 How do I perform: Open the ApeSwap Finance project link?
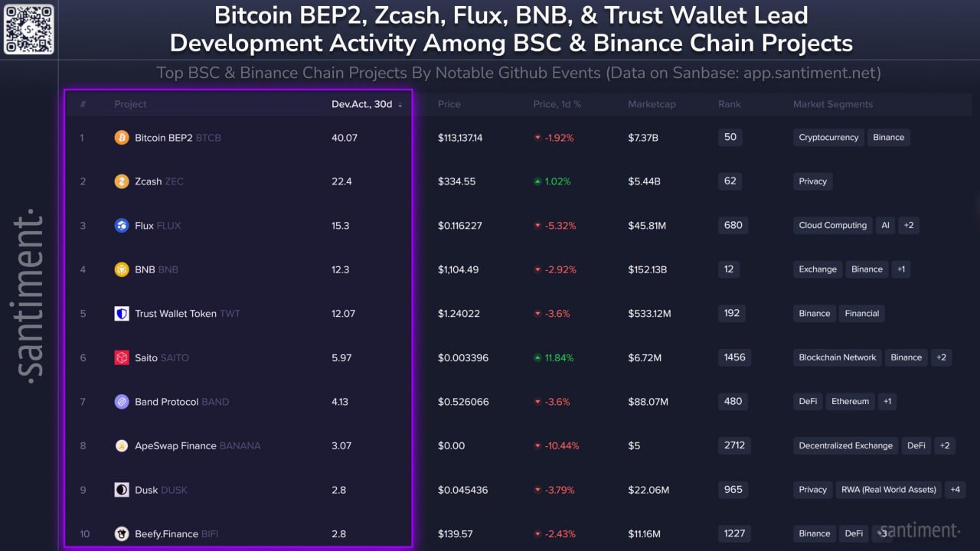(x=175, y=445)
